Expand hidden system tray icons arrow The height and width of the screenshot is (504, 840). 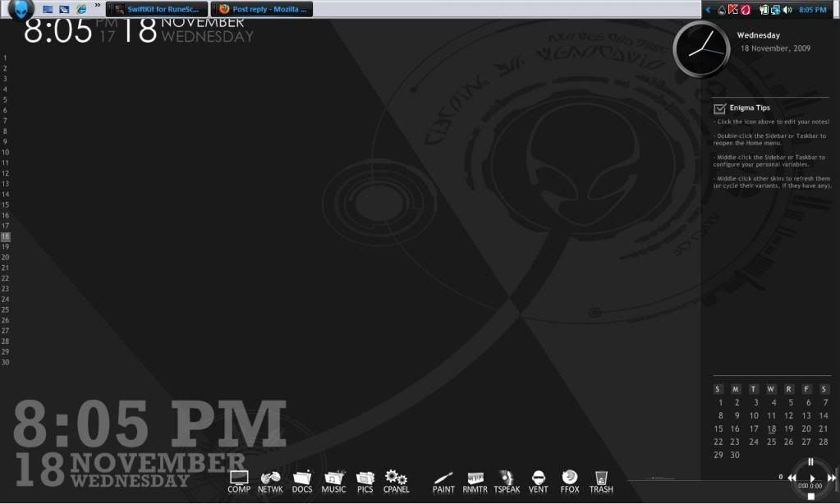click(709, 10)
